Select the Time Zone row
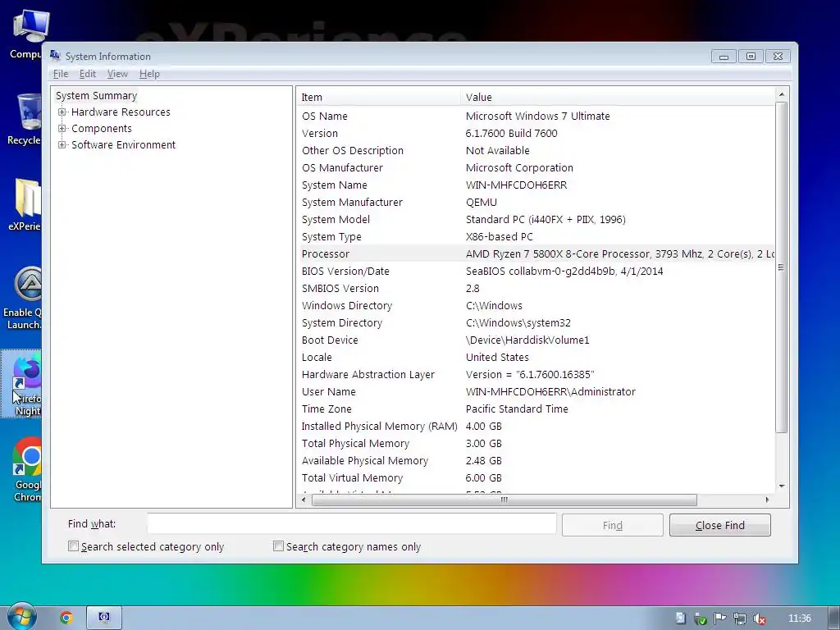Viewport: 840px width, 630px height. pos(536,409)
